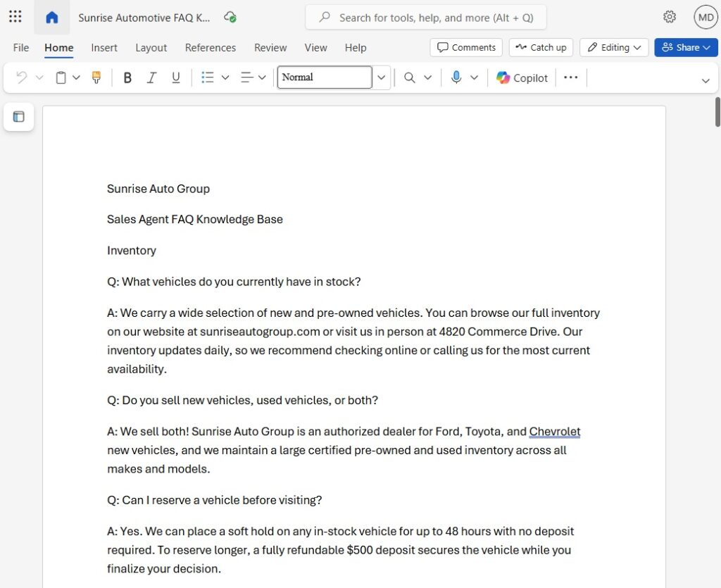Open the Copilot tool

coord(522,77)
